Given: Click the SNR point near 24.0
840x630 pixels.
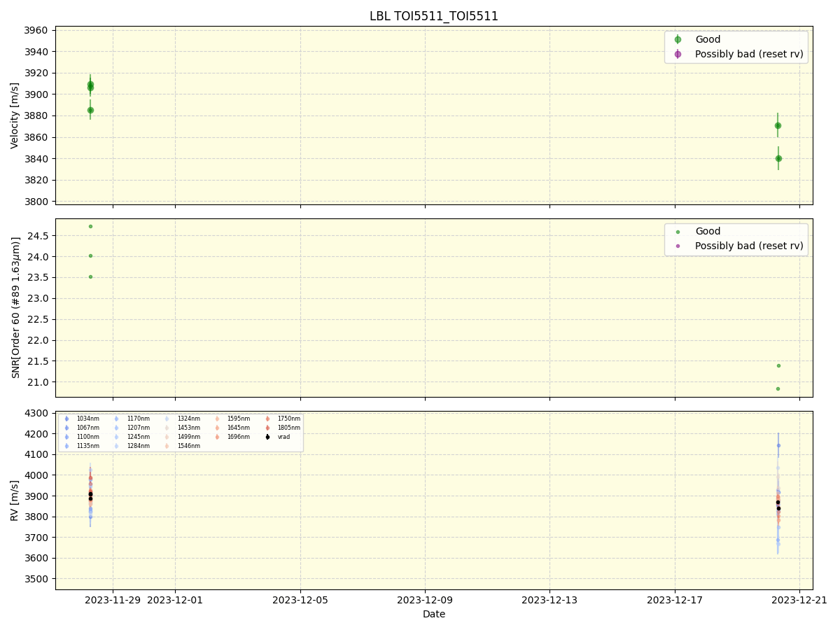Looking at the screenshot, I should (90, 255).
